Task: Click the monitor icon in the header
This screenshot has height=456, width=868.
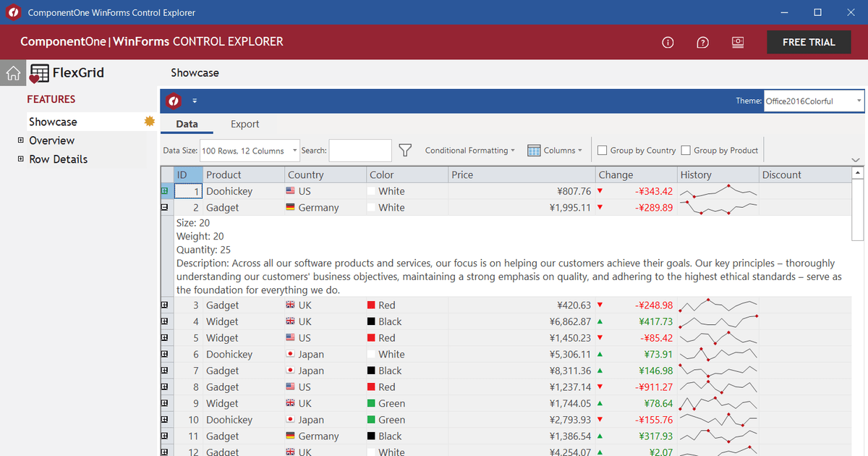Action: [738, 42]
